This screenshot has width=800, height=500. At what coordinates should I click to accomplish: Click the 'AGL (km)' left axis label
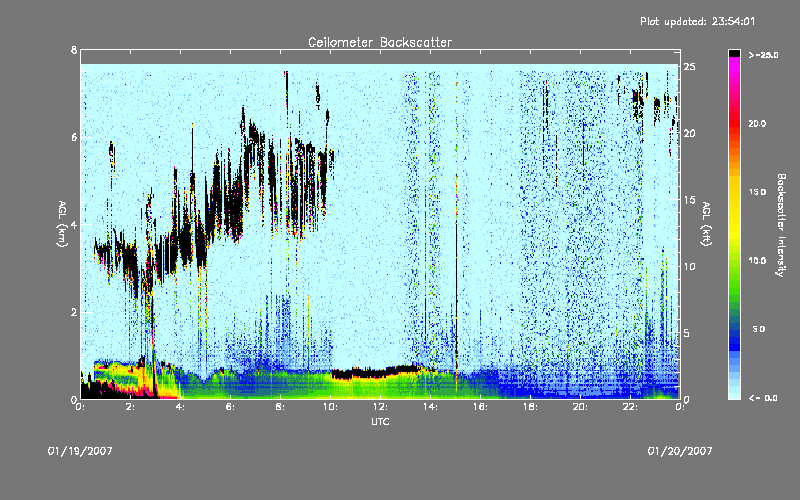pos(62,224)
